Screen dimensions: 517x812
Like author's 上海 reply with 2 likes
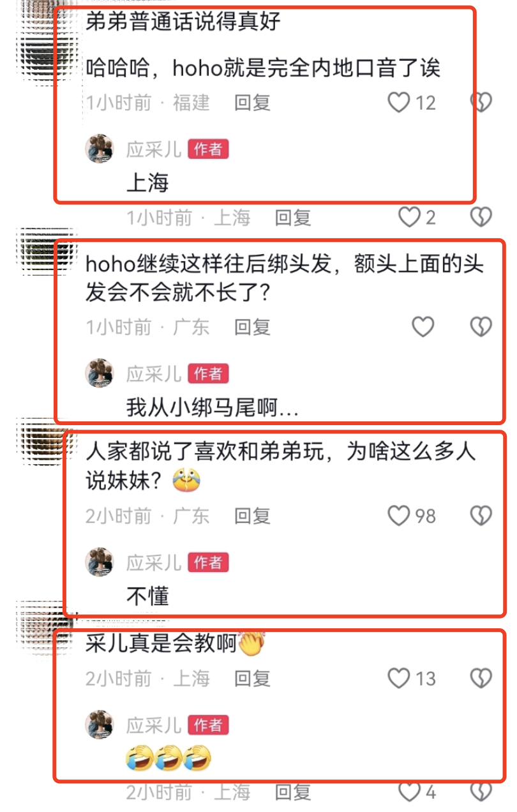[409, 218]
